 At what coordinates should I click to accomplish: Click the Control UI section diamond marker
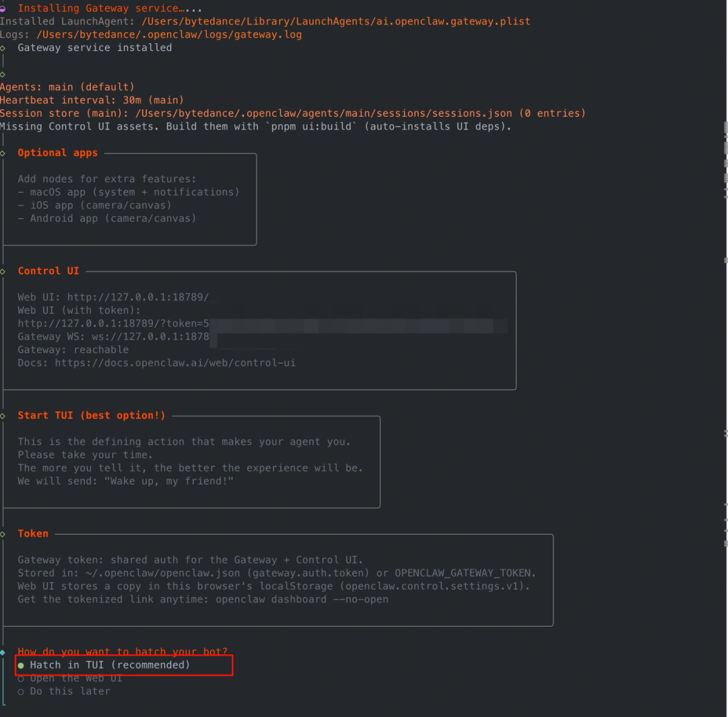(x=3, y=271)
